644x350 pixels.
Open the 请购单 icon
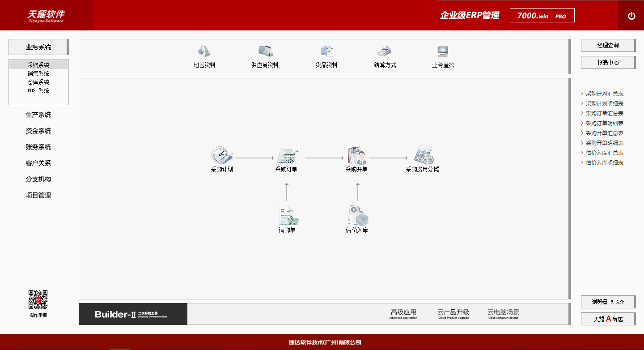[287, 219]
